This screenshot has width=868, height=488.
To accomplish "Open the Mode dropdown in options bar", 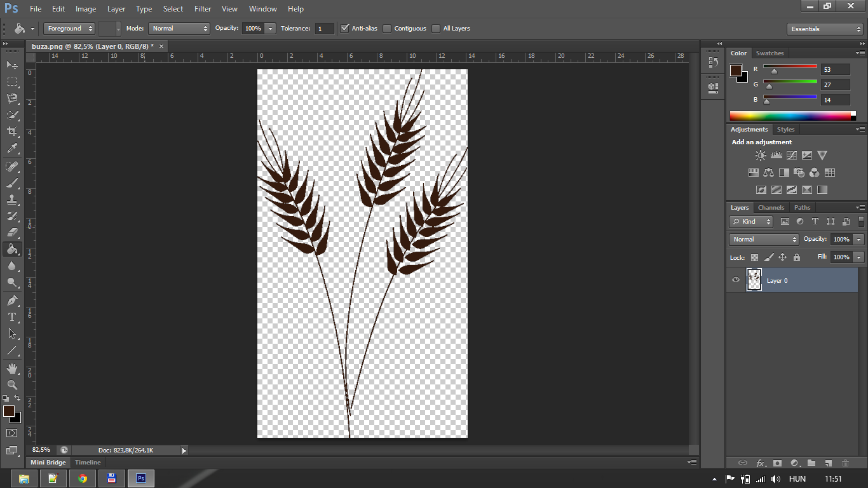I will click(179, 29).
